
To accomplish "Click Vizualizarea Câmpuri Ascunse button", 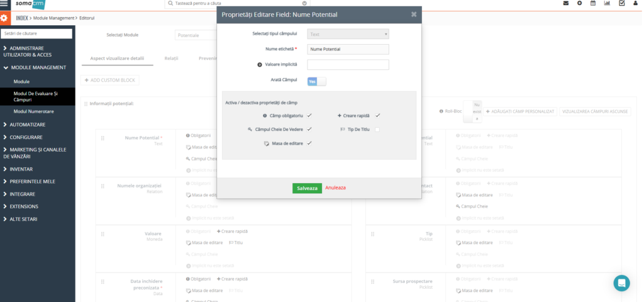I will click(595, 111).
